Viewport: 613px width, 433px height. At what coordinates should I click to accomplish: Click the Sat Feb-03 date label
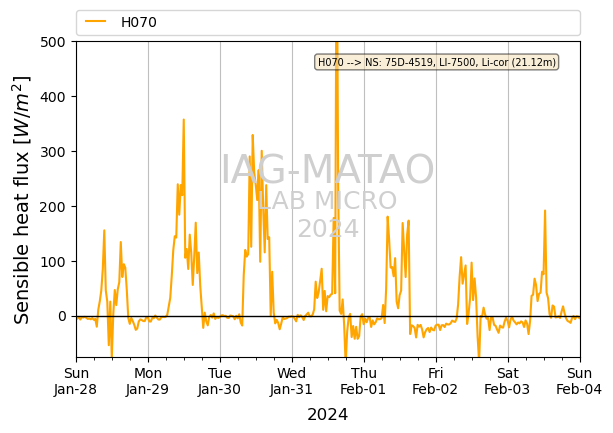[x=507, y=381]
